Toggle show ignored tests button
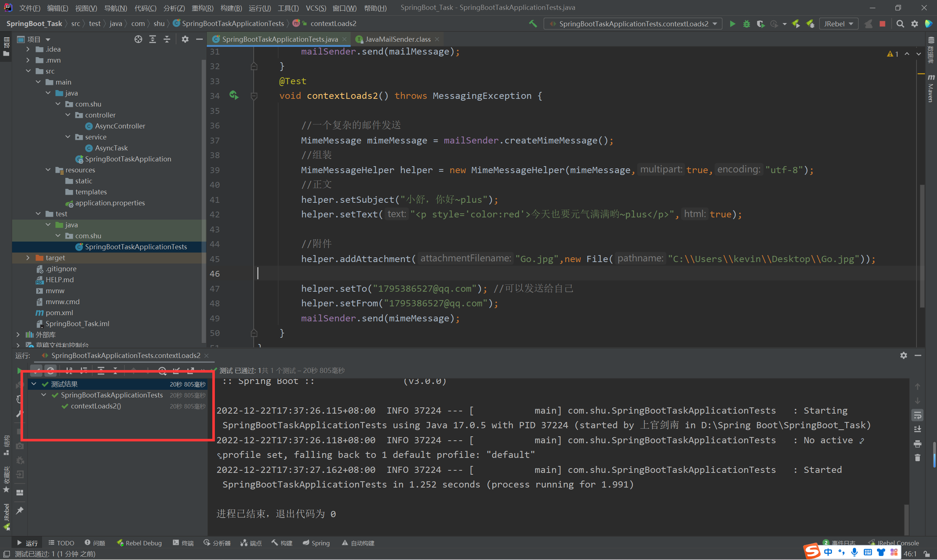Screen dimensions: 937x560 tap(51, 370)
